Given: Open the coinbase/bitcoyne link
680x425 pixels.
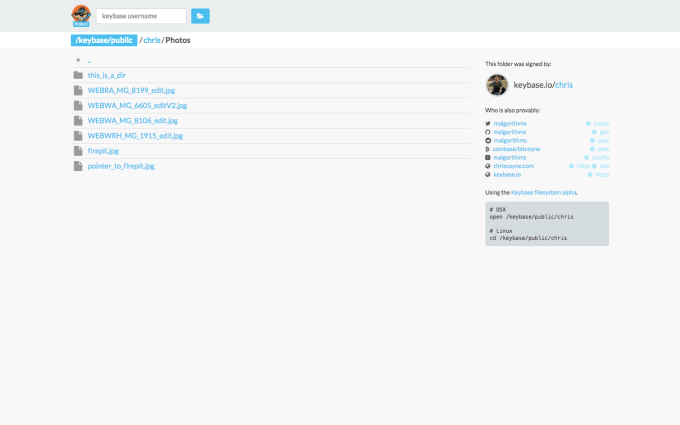Looking at the screenshot, I should [x=516, y=149].
